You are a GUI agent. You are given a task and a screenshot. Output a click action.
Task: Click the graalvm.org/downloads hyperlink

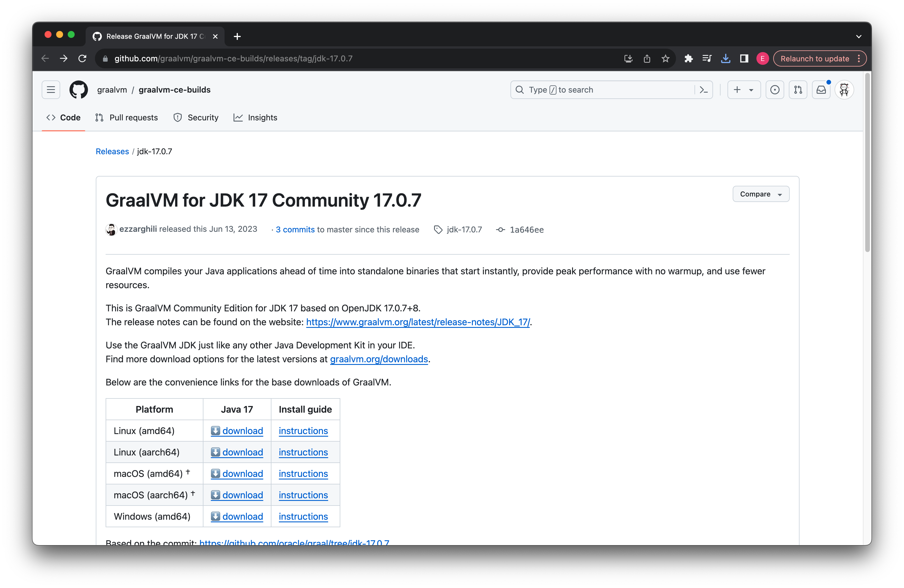tap(379, 359)
